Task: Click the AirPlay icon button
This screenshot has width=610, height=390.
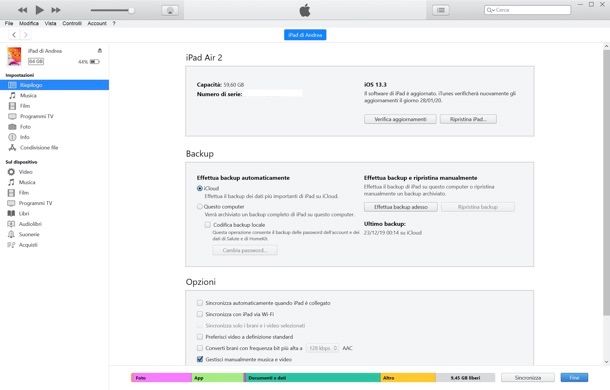Action: pyautogui.click(x=170, y=11)
